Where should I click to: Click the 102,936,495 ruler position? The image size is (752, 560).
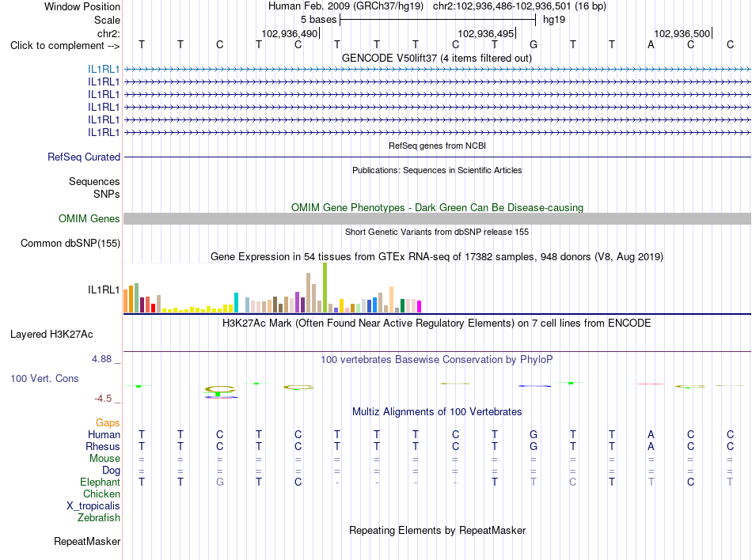pos(486,33)
